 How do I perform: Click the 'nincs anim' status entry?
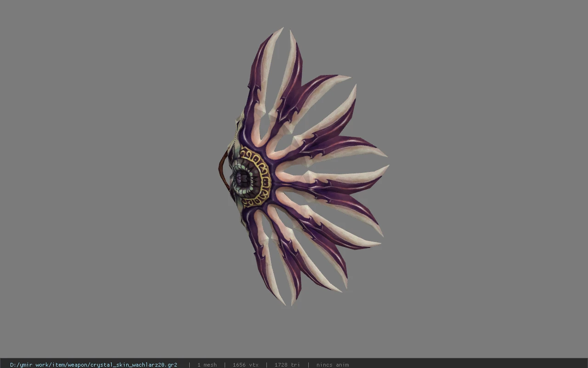pyautogui.click(x=333, y=365)
